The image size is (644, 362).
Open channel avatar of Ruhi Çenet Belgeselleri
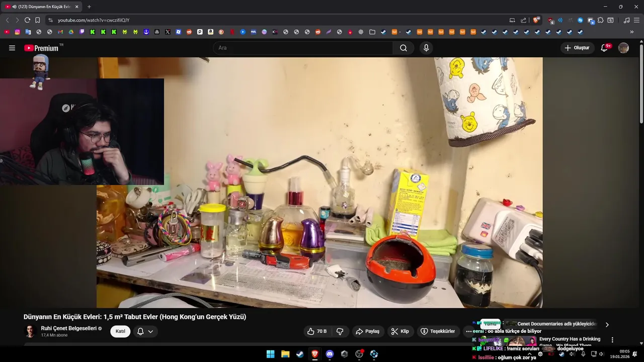click(x=30, y=331)
